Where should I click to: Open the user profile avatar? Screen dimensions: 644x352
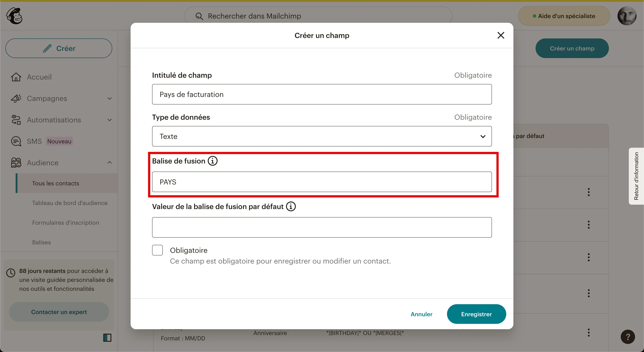pos(627,16)
